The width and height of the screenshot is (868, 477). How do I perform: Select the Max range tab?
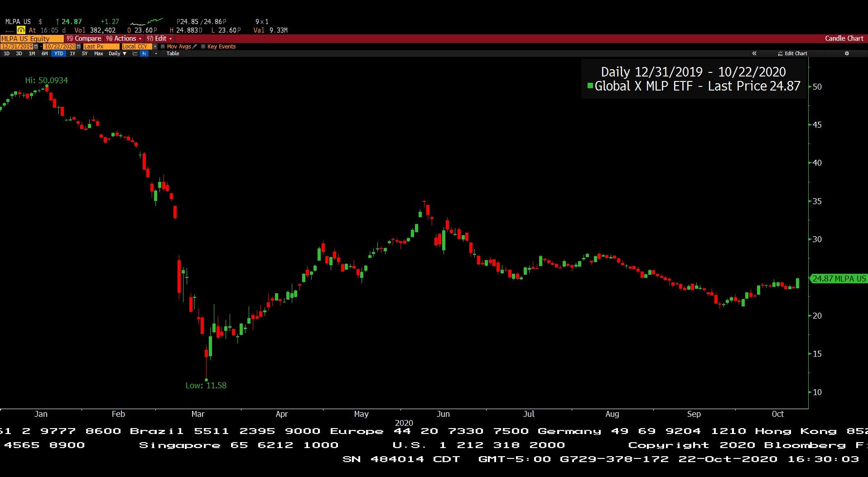click(x=98, y=53)
